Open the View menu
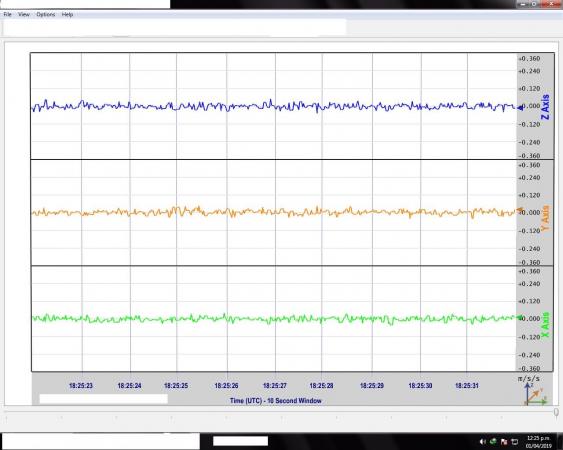 coord(24,14)
